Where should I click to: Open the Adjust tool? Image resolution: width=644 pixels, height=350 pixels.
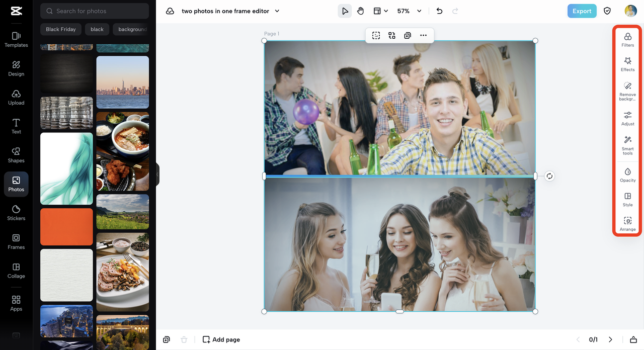[627, 119]
